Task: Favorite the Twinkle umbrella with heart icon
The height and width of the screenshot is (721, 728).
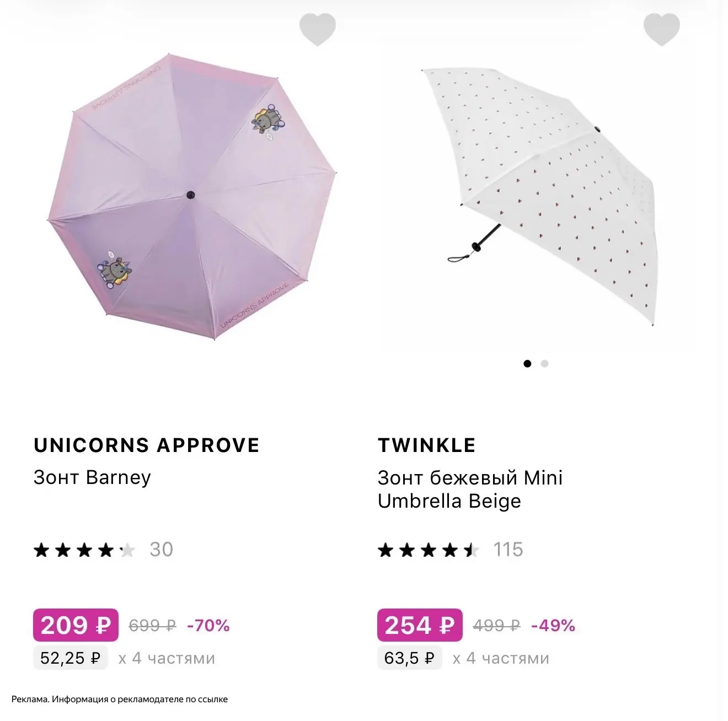Action: (661, 30)
